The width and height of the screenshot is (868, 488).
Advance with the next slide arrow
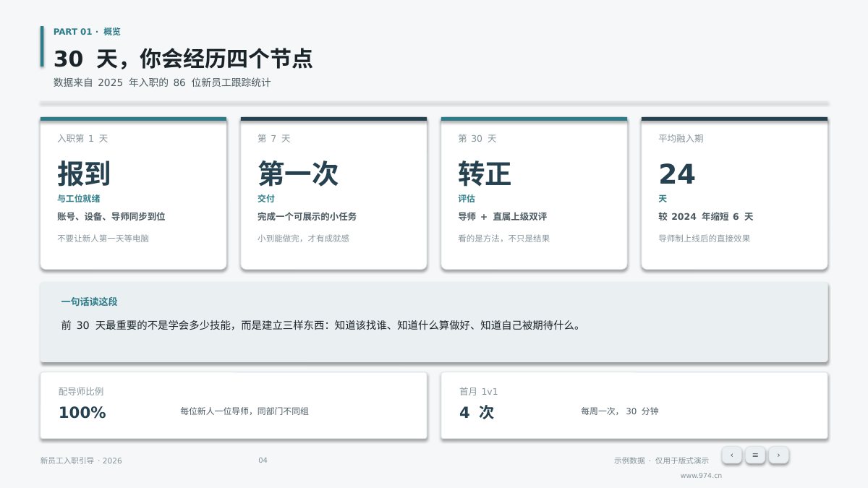click(x=778, y=455)
